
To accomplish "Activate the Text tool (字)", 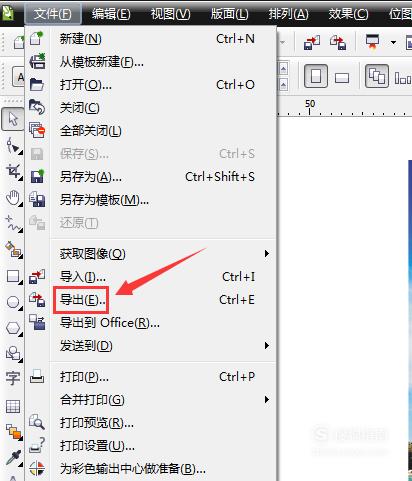I will pos(13,379).
